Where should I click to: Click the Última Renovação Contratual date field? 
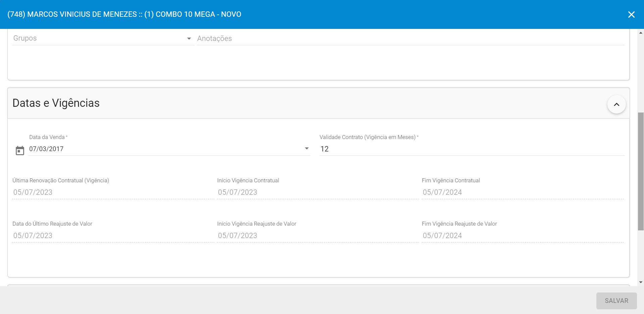click(x=113, y=192)
